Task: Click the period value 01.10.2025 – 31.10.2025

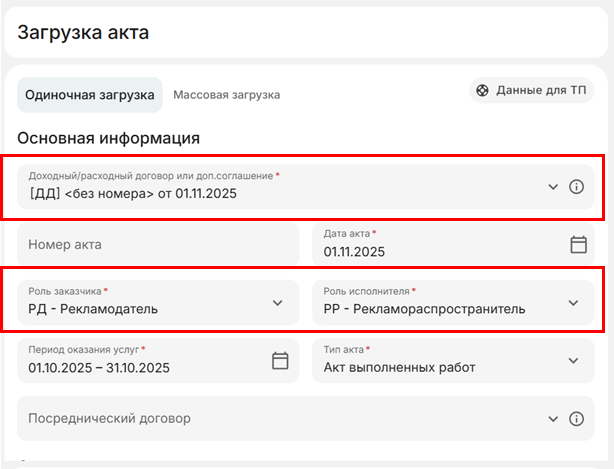Action: (99, 368)
